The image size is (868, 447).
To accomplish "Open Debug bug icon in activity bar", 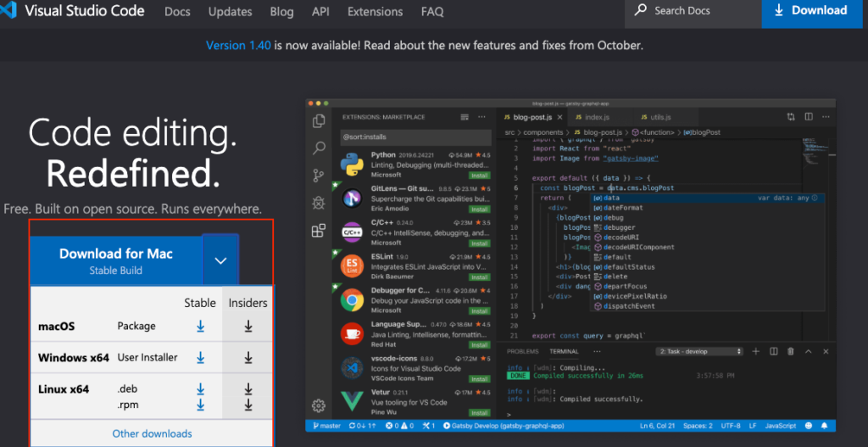I will pos(319,203).
